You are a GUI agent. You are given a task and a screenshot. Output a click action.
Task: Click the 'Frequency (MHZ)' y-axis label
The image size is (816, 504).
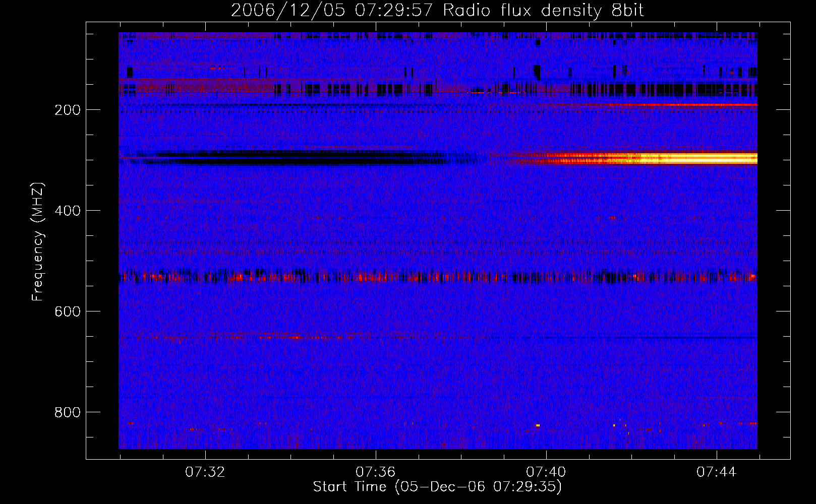point(38,241)
